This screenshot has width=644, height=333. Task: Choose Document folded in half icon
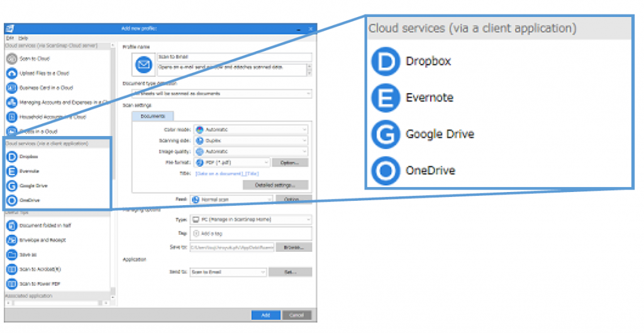(11, 225)
